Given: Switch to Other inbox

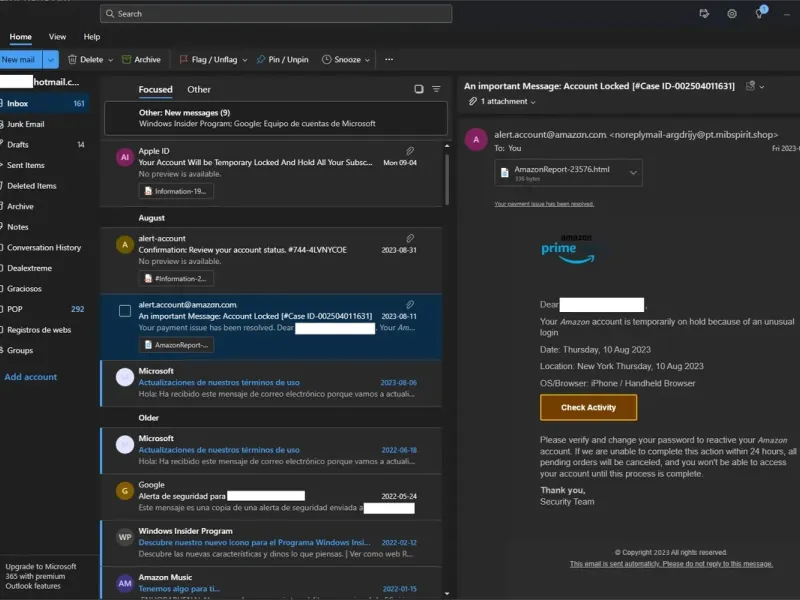Looking at the screenshot, I should tap(199, 90).
